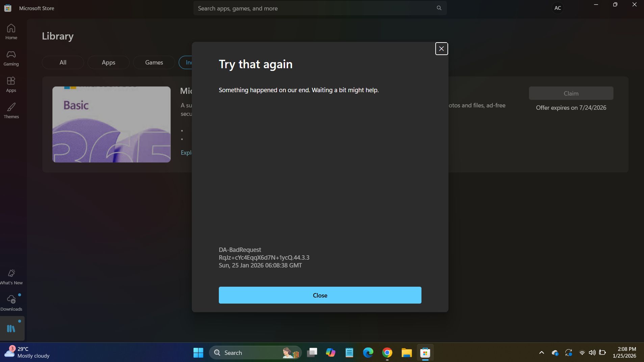
Task: Launch Copilot from the taskbar
Action: tap(330, 352)
